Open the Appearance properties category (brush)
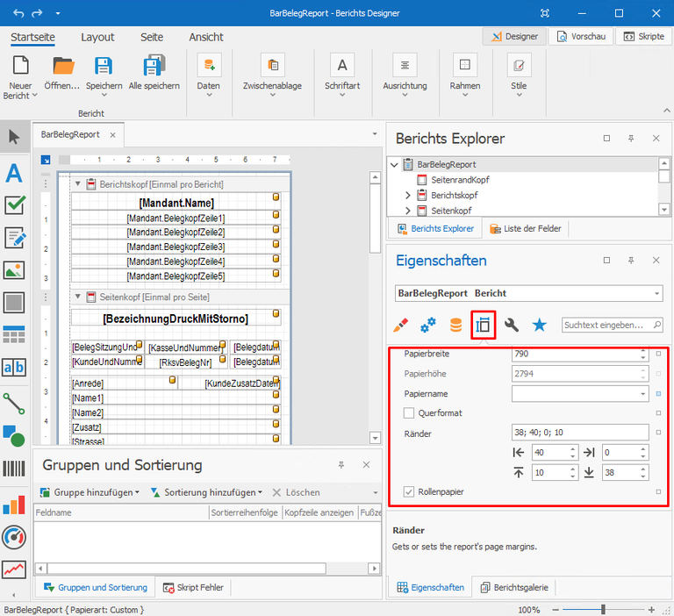This screenshot has height=616, width=674. [x=400, y=325]
